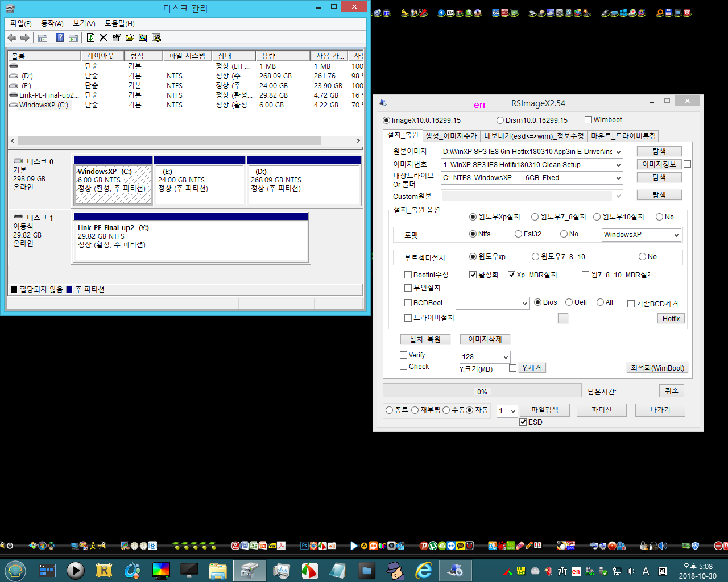Open the 대상드라이브 target drive dropdown
The height and width of the screenshot is (582, 728).
point(618,178)
